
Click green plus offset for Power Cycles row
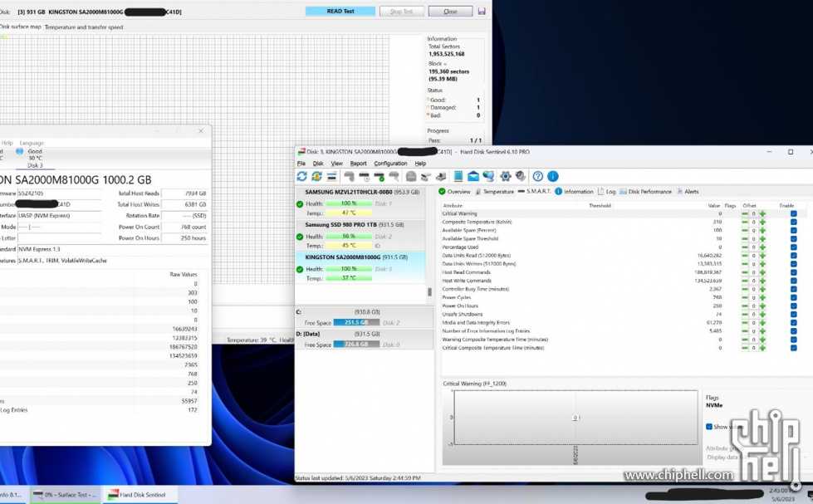(762, 297)
